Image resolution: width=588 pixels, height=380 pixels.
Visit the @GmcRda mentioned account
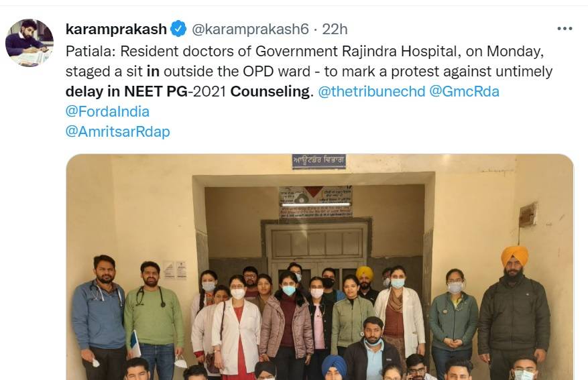(x=464, y=91)
